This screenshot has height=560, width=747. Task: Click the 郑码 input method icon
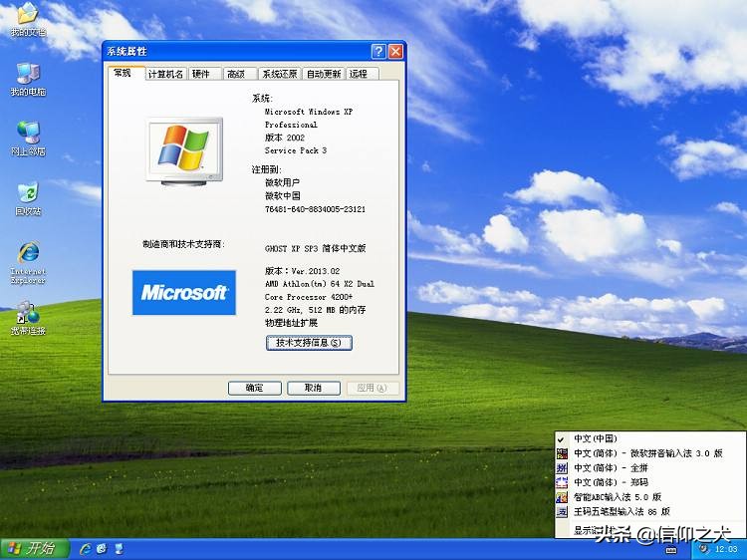(562, 482)
